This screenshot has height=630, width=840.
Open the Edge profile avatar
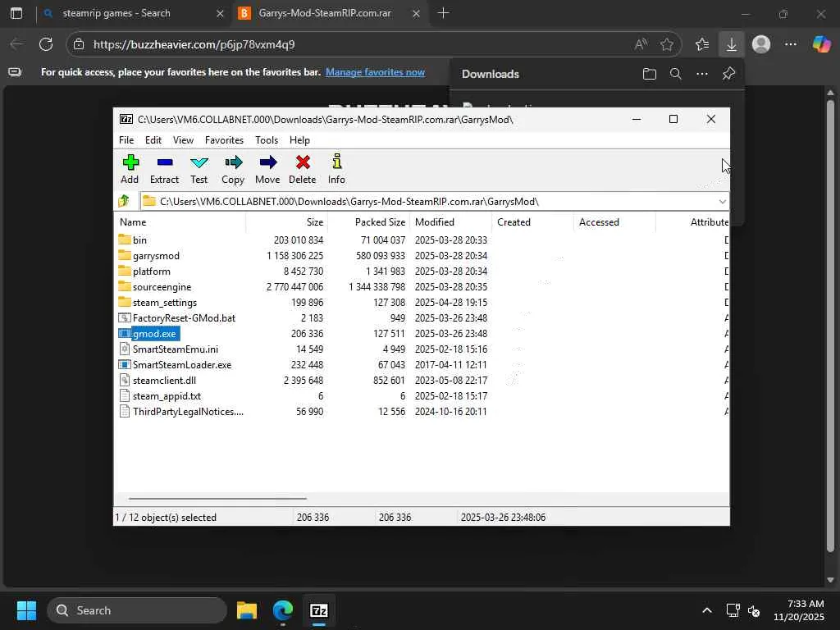[760, 44]
